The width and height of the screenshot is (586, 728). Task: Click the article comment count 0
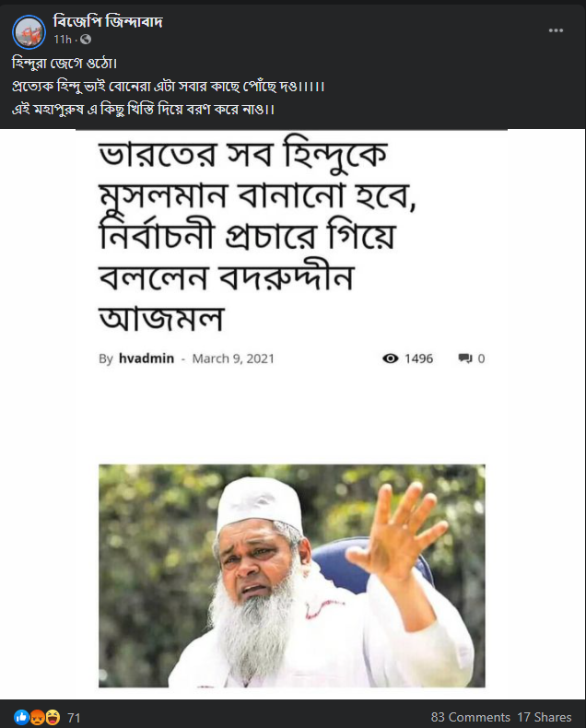[x=481, y=358]
